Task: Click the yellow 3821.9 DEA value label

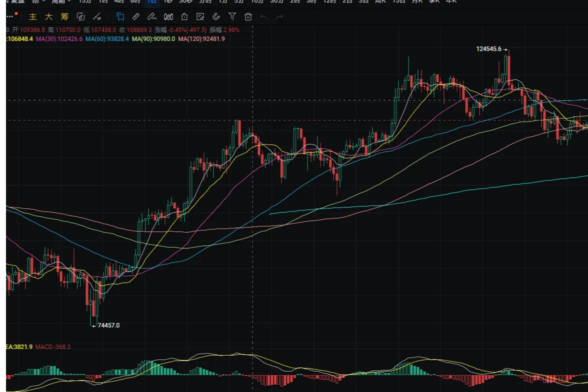Action: click(23, 346)
